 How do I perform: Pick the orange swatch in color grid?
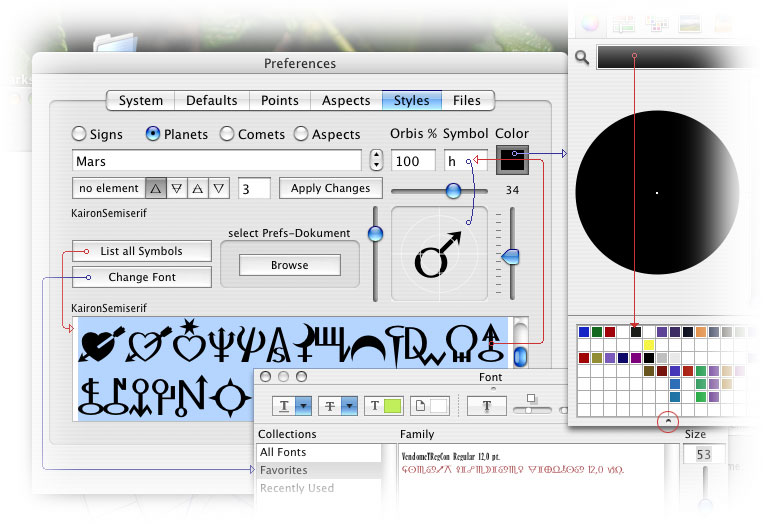pos(701,332)
